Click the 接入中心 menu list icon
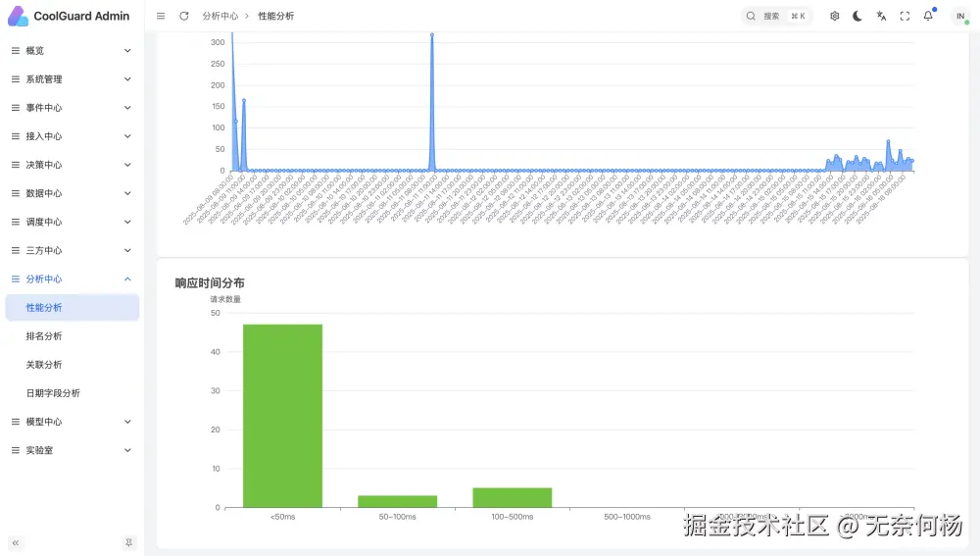The width and height of the screenshot is (980, 556). [x=16, y=136]
